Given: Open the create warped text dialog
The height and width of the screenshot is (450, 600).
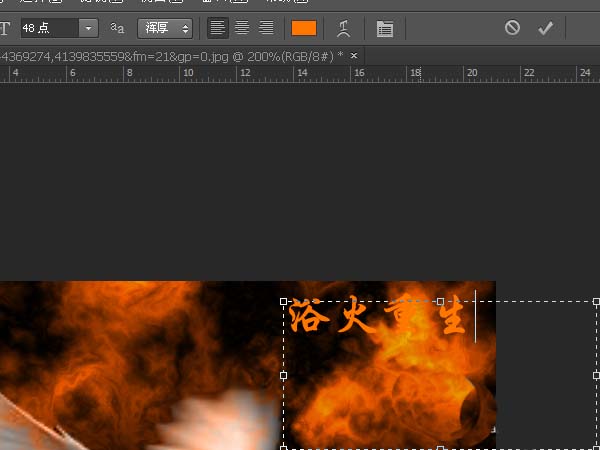Looking at the screenshot, I should tap(344, 28).
